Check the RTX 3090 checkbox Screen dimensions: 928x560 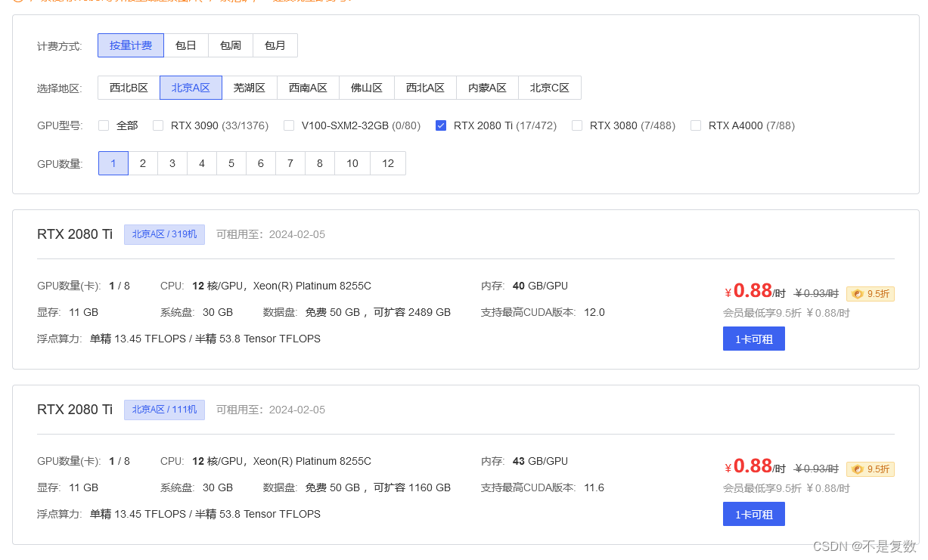pyautogui.click(x=158, y=125)
